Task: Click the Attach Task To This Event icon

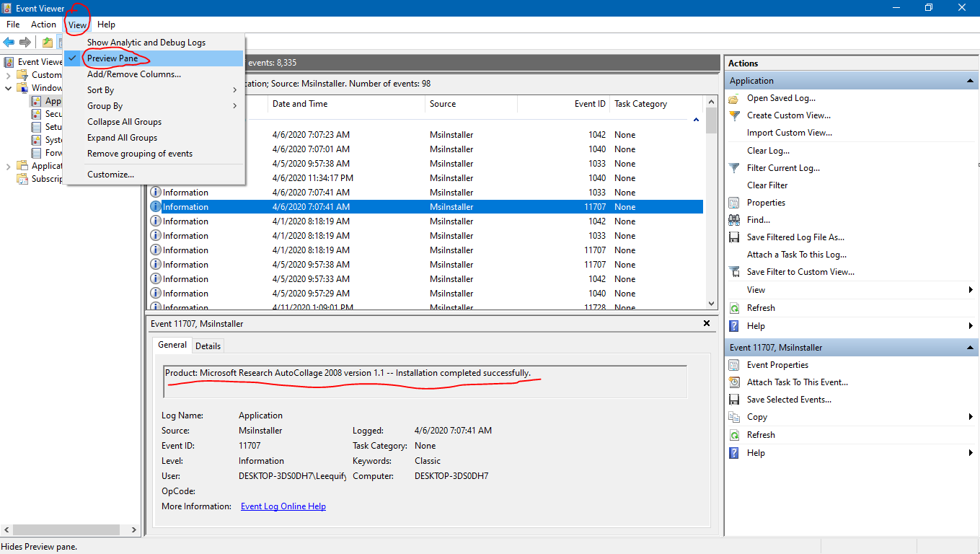Action: [x=734, y=382]
